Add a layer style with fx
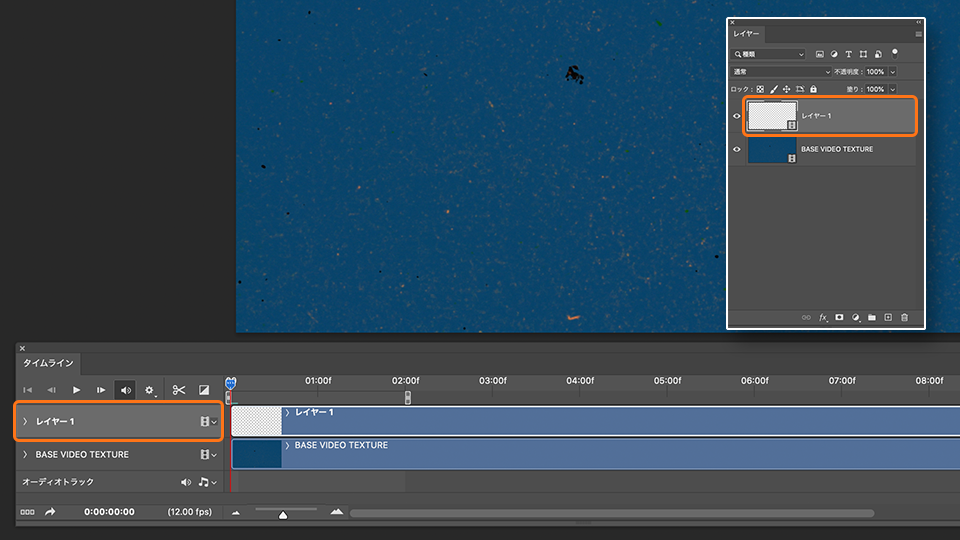 coord(823,318)
